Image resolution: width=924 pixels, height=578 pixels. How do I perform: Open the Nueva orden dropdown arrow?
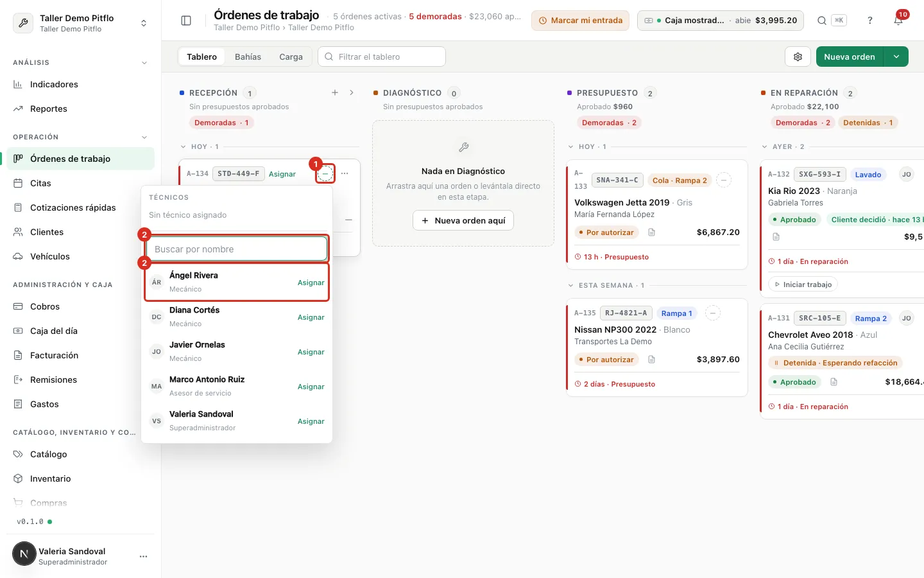(896, 57)
